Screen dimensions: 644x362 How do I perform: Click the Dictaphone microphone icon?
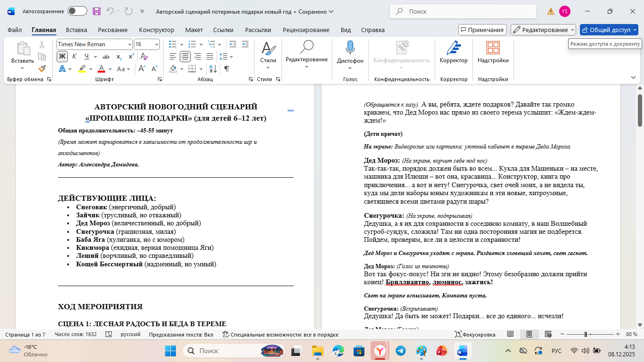coord(350,48)
